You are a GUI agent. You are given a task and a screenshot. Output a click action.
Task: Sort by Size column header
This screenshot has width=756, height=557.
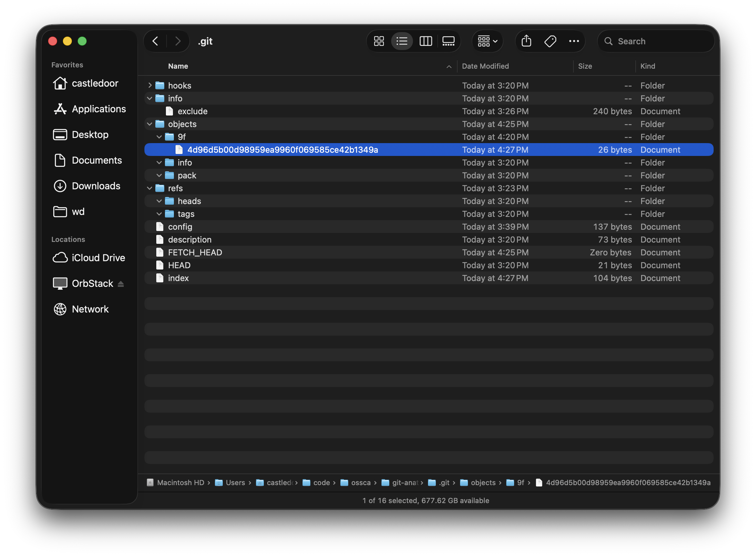point(585,66)
